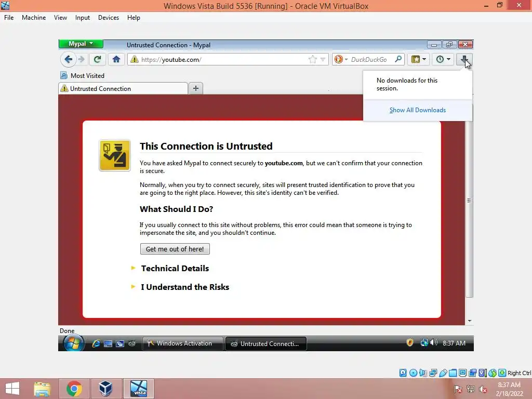Open the VirtualBox Input menu
Image resolution: width=532 pixels, height=399 pixels.
(83, 18)
